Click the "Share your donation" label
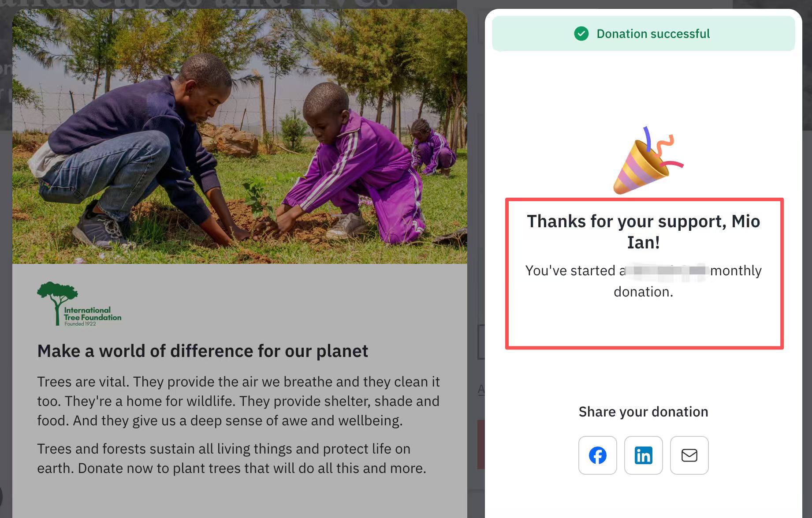 [643, 412]
